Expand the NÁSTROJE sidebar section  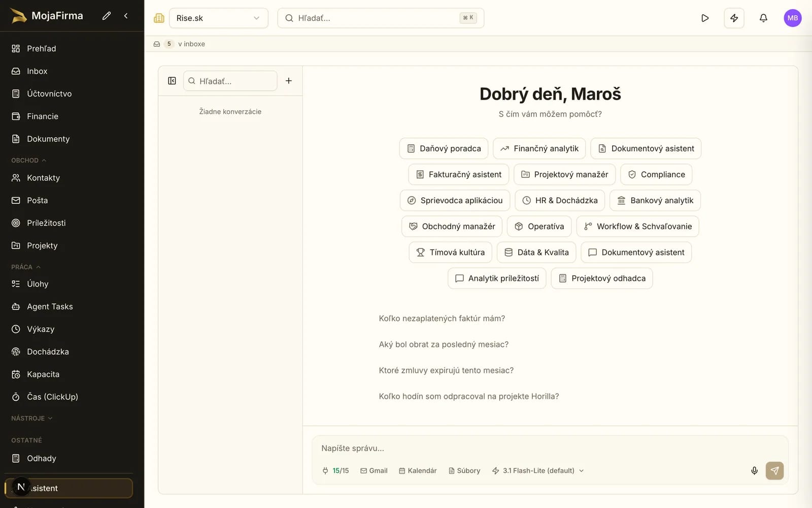pyautogui.click(x=32, y=418)
